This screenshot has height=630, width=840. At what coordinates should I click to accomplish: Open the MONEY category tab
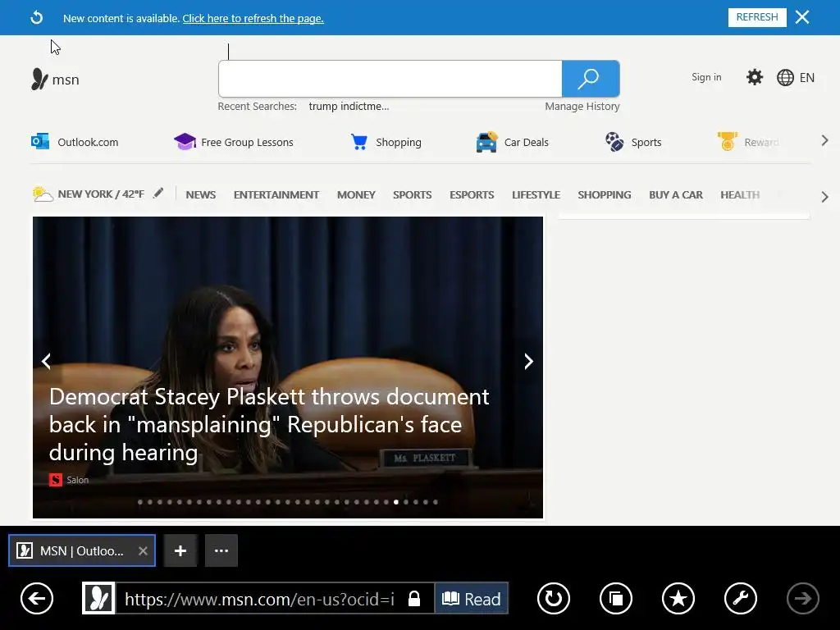coord(356,195)
